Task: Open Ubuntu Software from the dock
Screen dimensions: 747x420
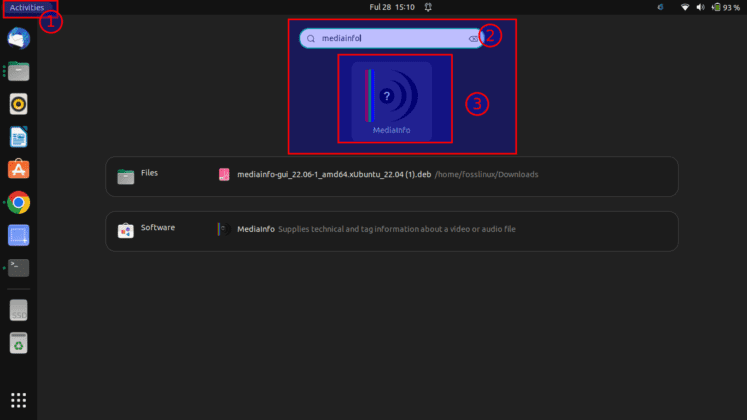Action: pos(18,169)
